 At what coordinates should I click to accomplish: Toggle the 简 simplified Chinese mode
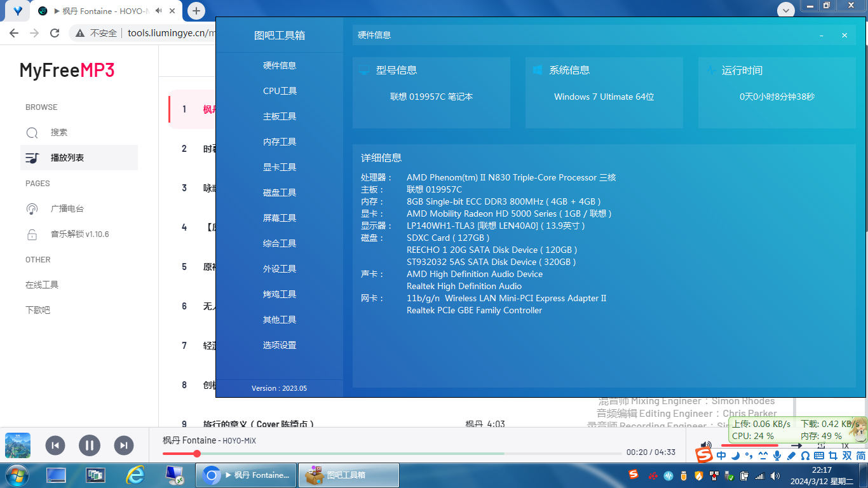tap(860, 456)
